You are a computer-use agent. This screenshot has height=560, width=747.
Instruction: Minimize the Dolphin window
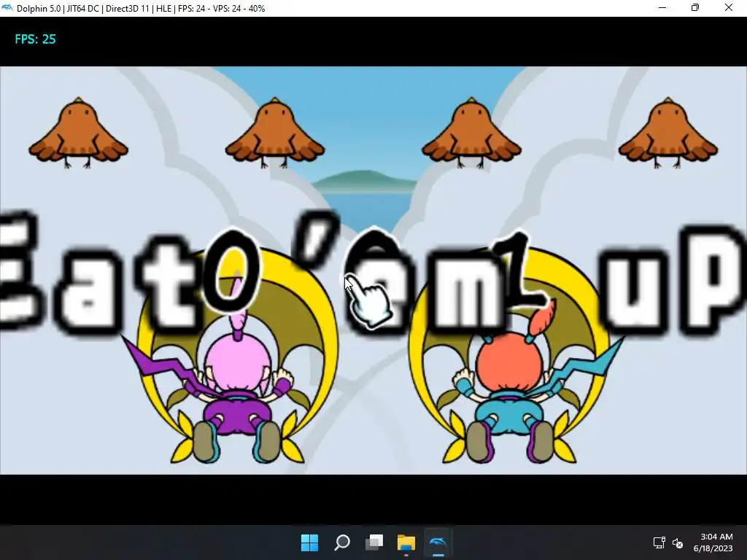[662, 8]
